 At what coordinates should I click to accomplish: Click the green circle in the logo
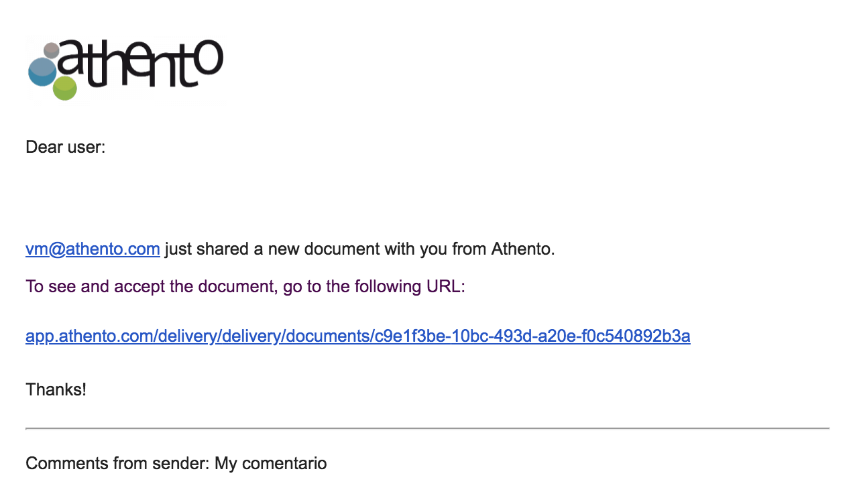[x=65, y=88]
